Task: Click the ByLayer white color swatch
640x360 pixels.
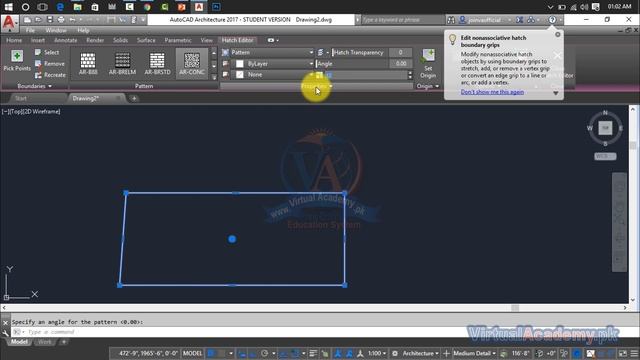Action: (x=240, y=64)
